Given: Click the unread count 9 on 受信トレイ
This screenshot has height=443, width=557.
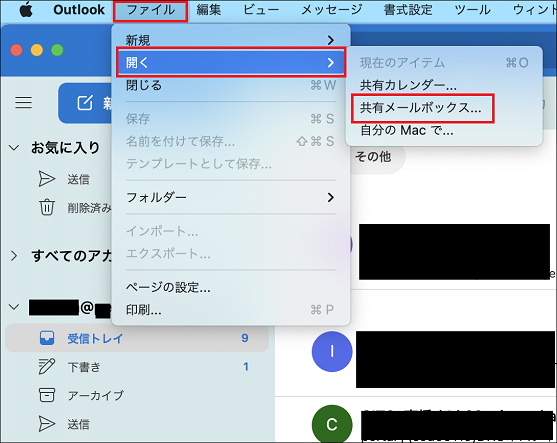Looking at the screenshot, I should tap(245, 338).
